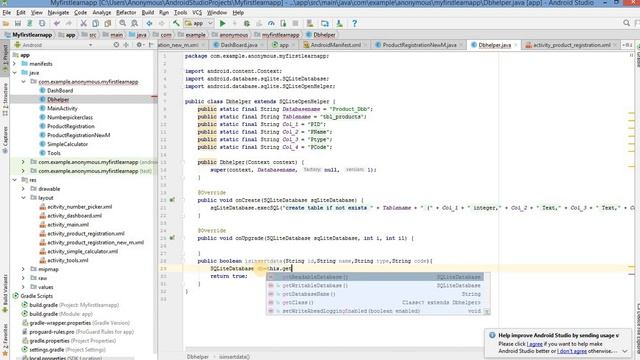Image resolution: width=640 pixels, height=360 pixels.
Task: Click the Redo arrow icon
Action: point(69,24)
